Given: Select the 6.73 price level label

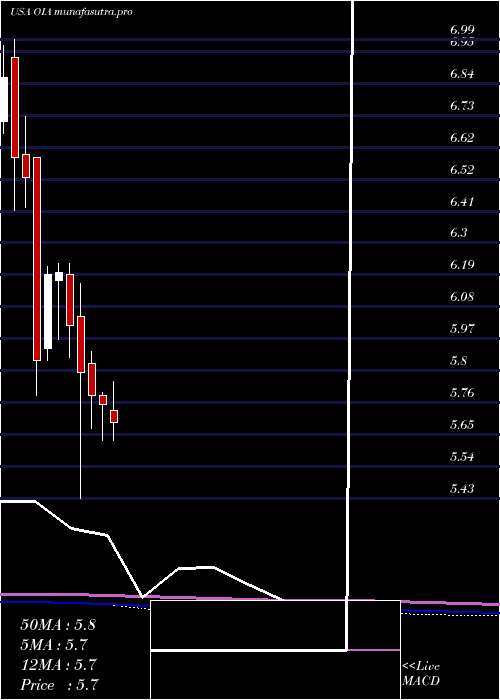Looking at the screenshot, I should 462,106.
